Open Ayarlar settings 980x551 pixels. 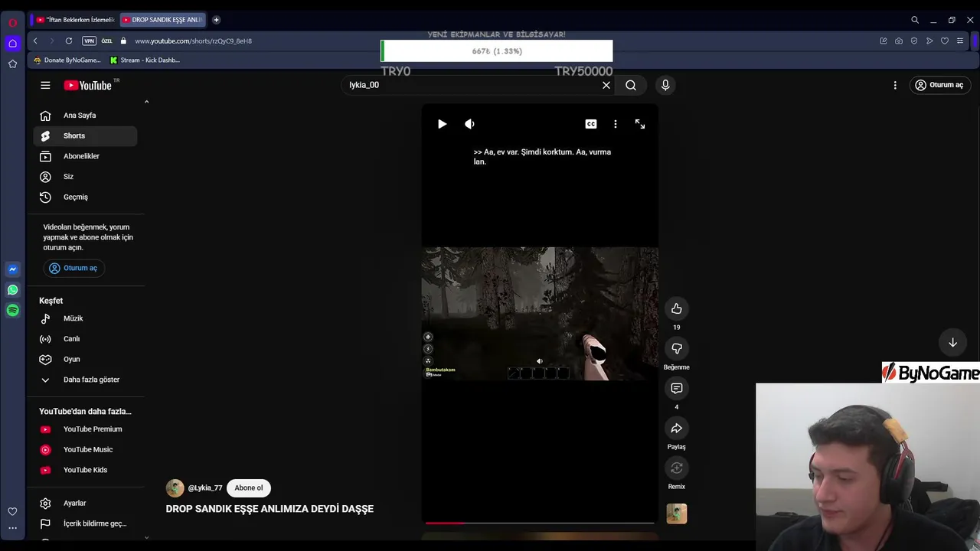(x=85, y=503)
